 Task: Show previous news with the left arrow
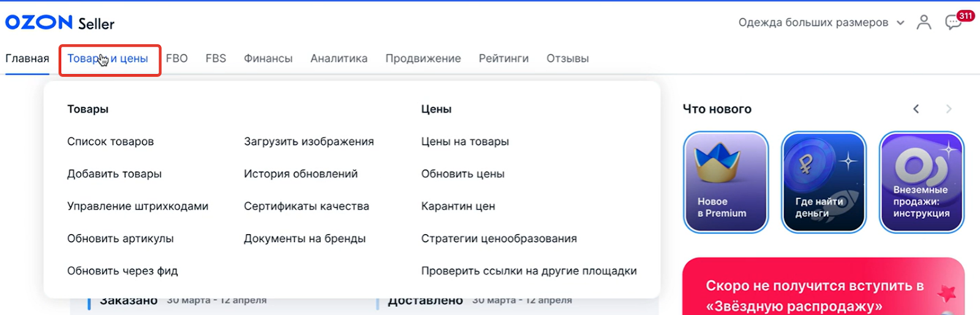pos(916,109)
